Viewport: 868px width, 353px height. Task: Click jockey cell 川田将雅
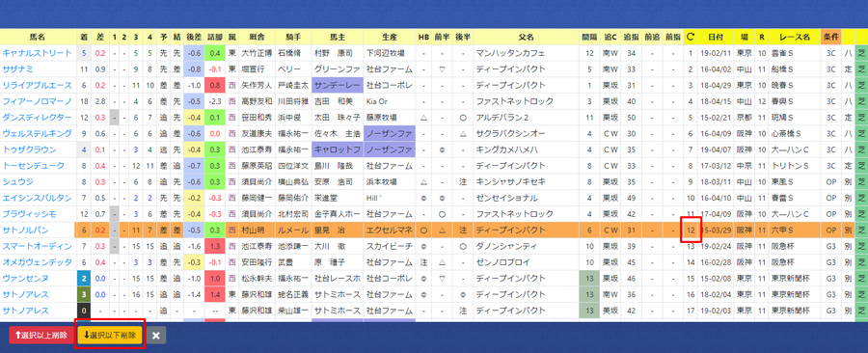tap(294, 101)
